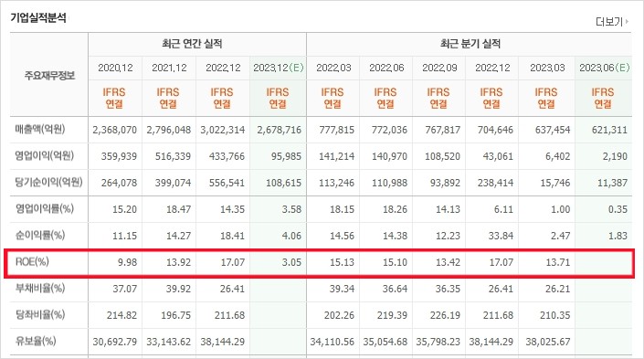The width and height of the screenshot is (644, 359).
Task: Select the 최근 분기 실적 header
Action: click(470, 44)
